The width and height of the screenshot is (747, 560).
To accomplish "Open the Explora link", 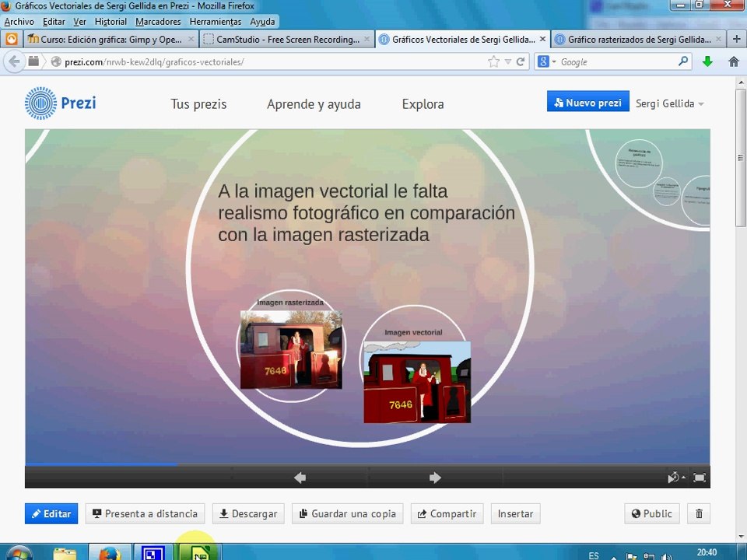I will (x=423, y=103).
